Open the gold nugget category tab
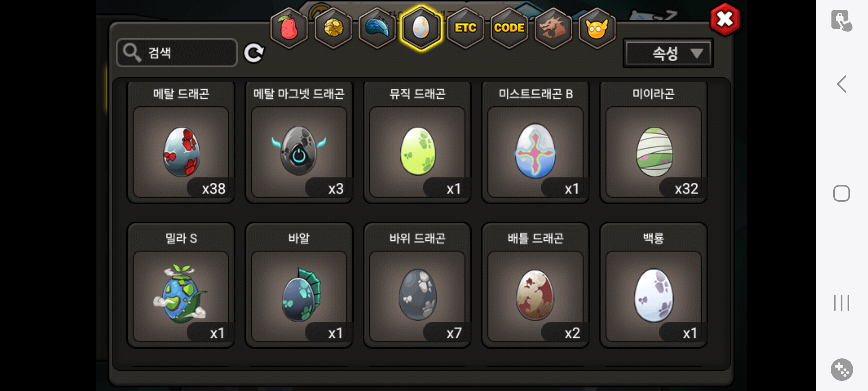Screen dimensions: 868x391 [x=333, y=28]
